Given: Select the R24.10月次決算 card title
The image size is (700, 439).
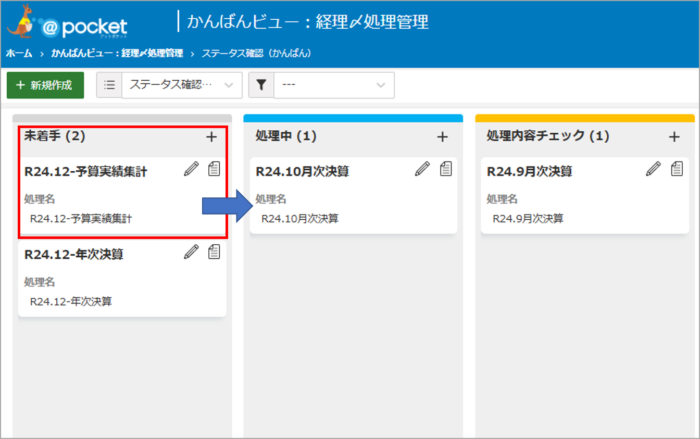Looking at the screenshot, I should click(302, 171).
